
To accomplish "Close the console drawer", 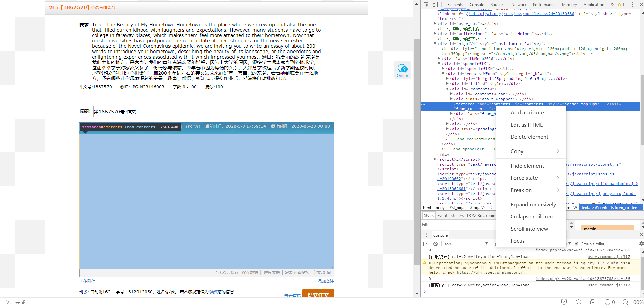I will coord(641,235).
